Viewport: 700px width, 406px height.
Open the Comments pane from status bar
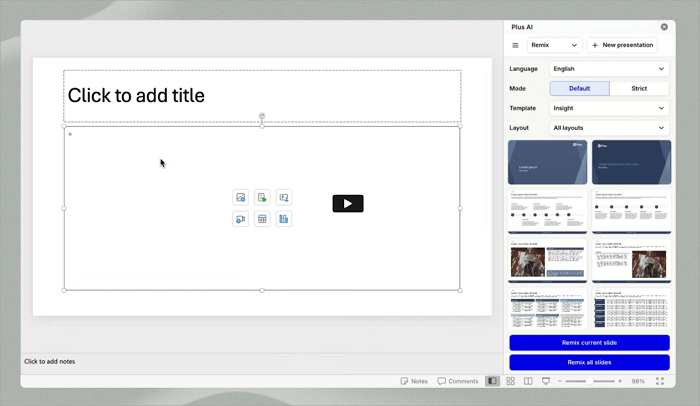(458, 381)
